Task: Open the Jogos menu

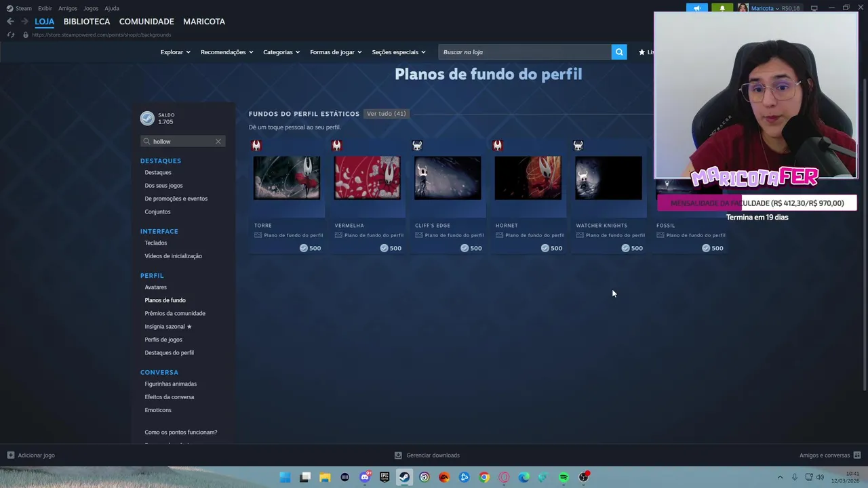Action: [x=91, y=8]
